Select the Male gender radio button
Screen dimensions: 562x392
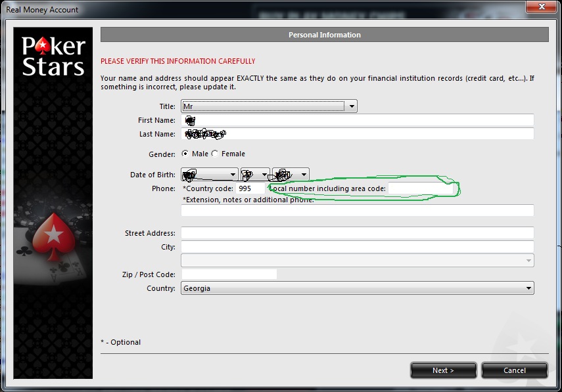[x=185, y=154]
